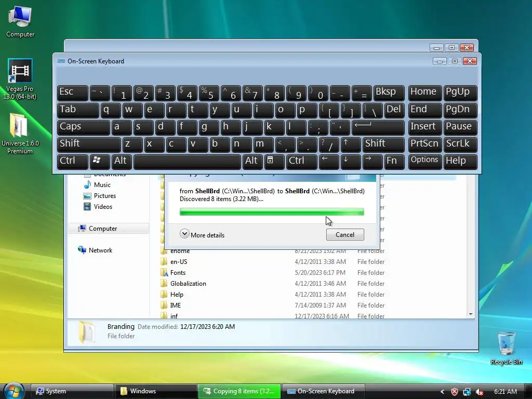Click the security shield tray icon

(454, 392)
